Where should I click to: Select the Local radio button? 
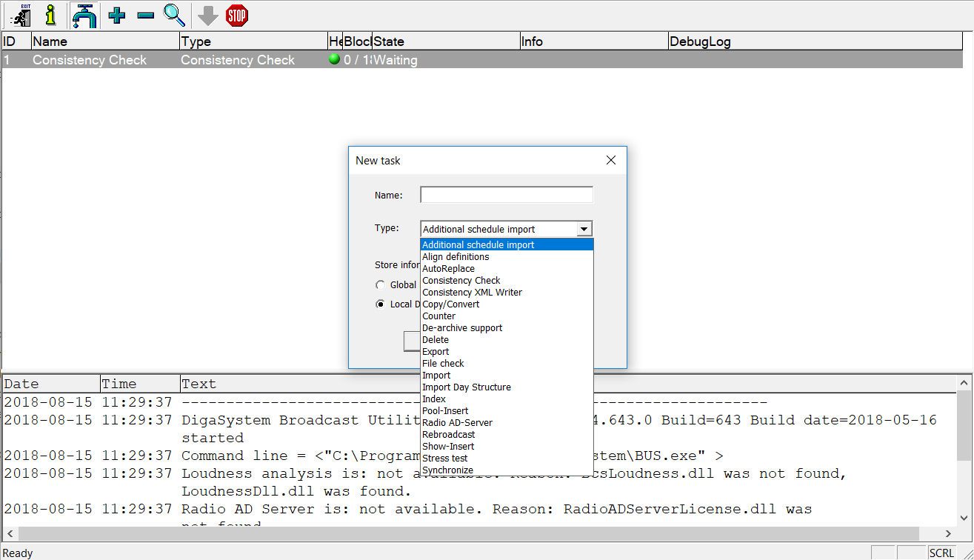[x=381, y=304]
